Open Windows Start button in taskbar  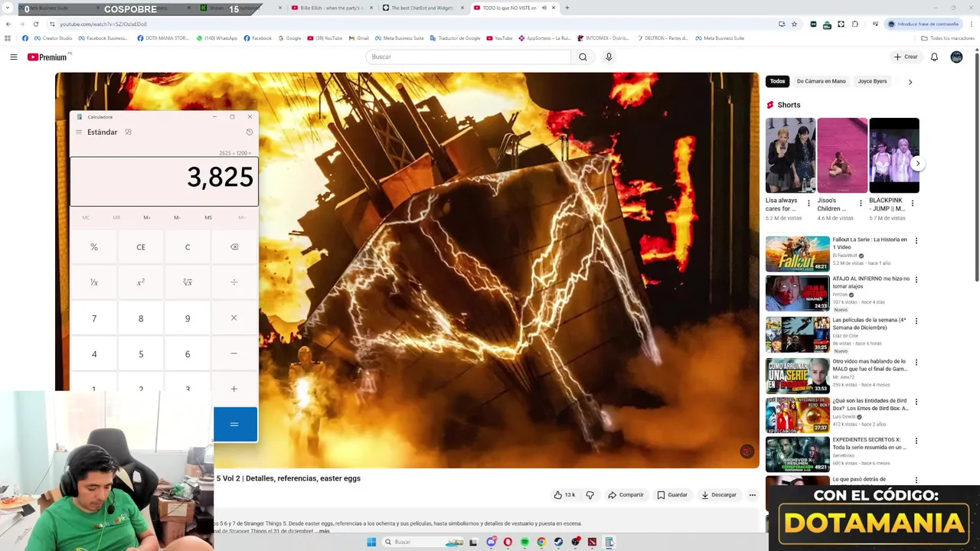point(371,542)
